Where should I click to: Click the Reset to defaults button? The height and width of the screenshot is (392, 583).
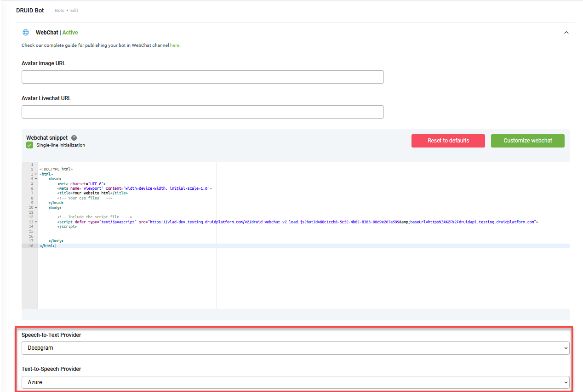(x=448, y=141)
